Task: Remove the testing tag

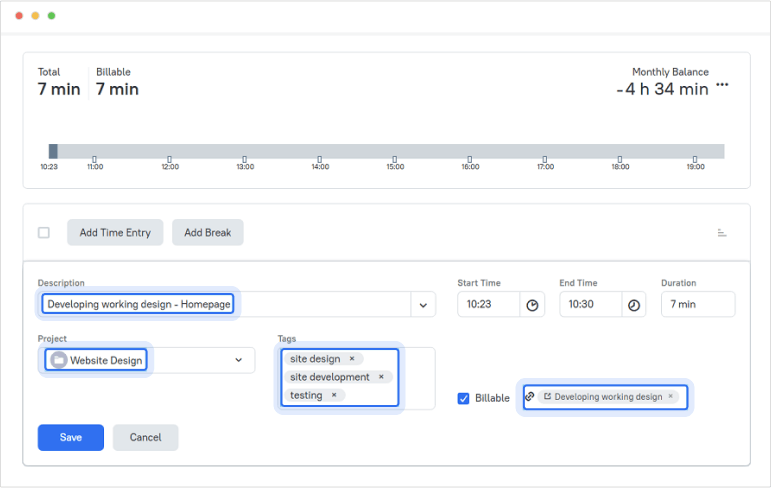Action: [334, 395]
